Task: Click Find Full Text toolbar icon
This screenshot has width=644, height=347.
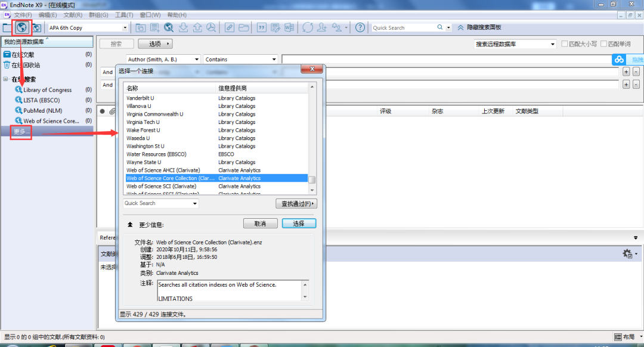Action: tap(211, 27)
